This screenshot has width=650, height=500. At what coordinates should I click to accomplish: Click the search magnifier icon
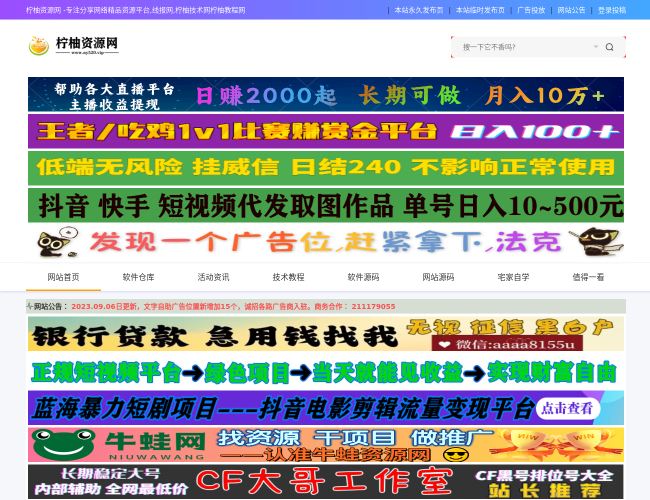point(609,47)
